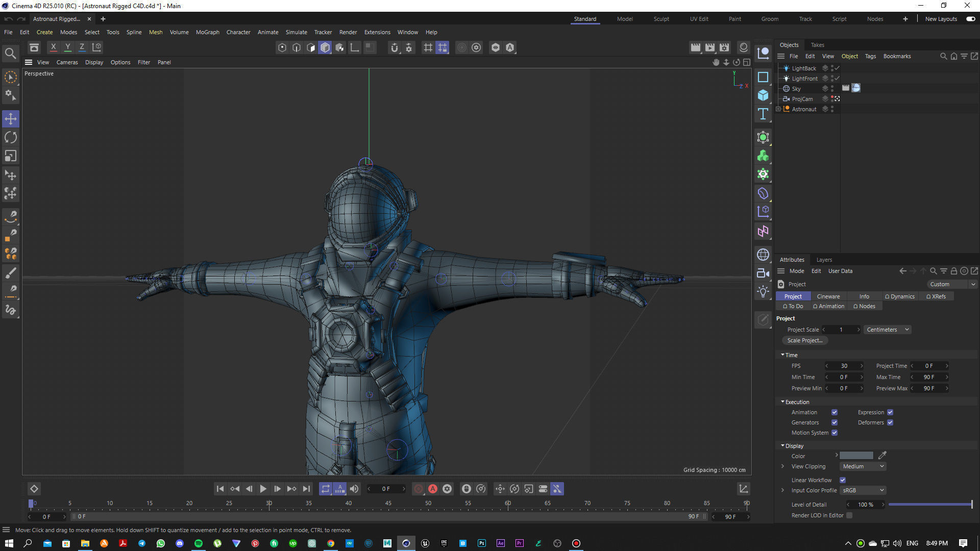Open After Effects from the taskbar
The width and height of the screenshot is (980, 551).
tap(501, 543)
